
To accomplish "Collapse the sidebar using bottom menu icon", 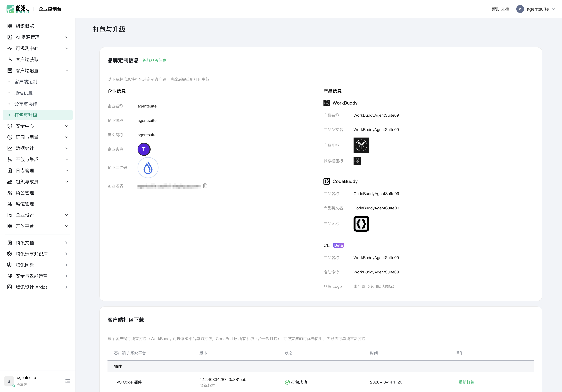I will point(68,381).
